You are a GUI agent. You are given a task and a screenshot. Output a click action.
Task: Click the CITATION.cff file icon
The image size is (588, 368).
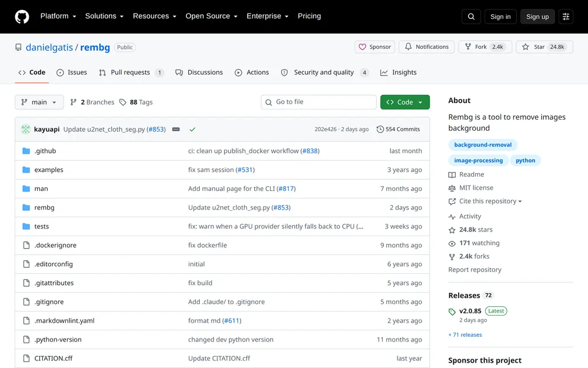26,358
